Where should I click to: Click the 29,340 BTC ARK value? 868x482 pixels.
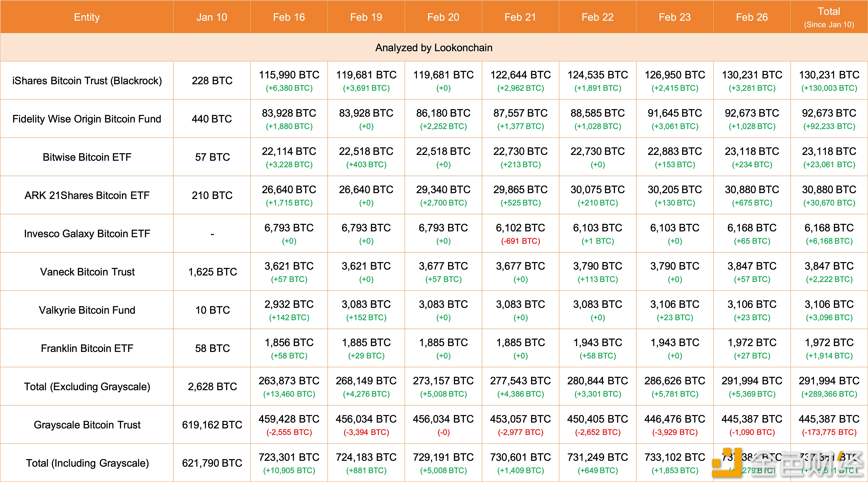click(x=444, y=190)
